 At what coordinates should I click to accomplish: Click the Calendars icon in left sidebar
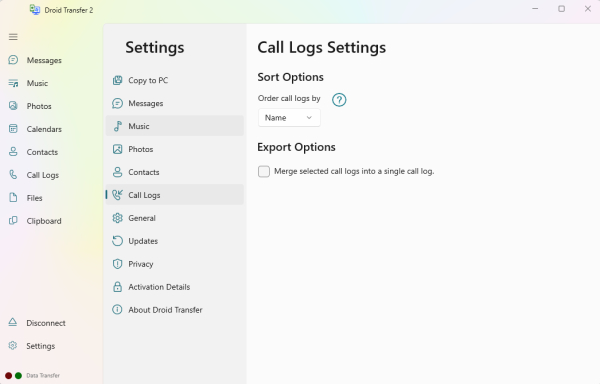[13, 129]
